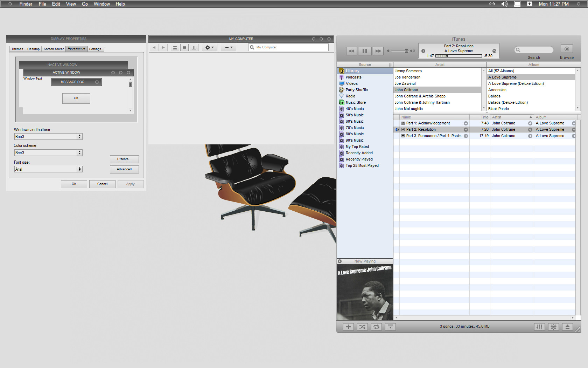This screenshot has height=368, width=588.
Task: Uncheck the Part 1: Acknowledgement song checkbox
Action: [x=403, y=123]
